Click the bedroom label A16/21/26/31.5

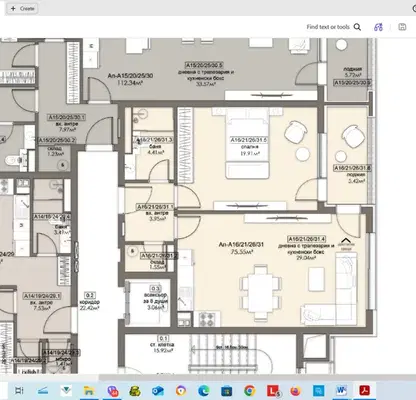coord(249,140)
